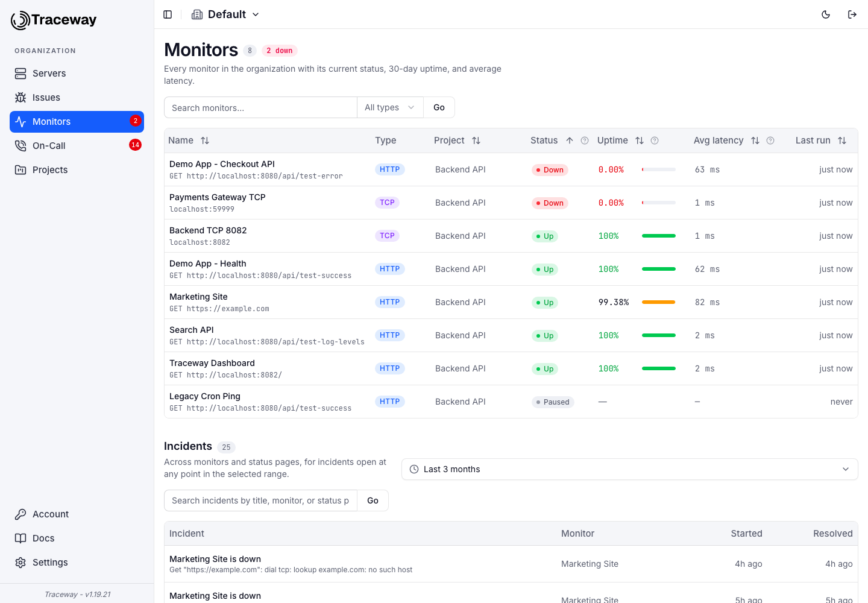Navigate to Projects in sidebar
Image resolution: width=868 pixels, height=603 pixels.
77,170
